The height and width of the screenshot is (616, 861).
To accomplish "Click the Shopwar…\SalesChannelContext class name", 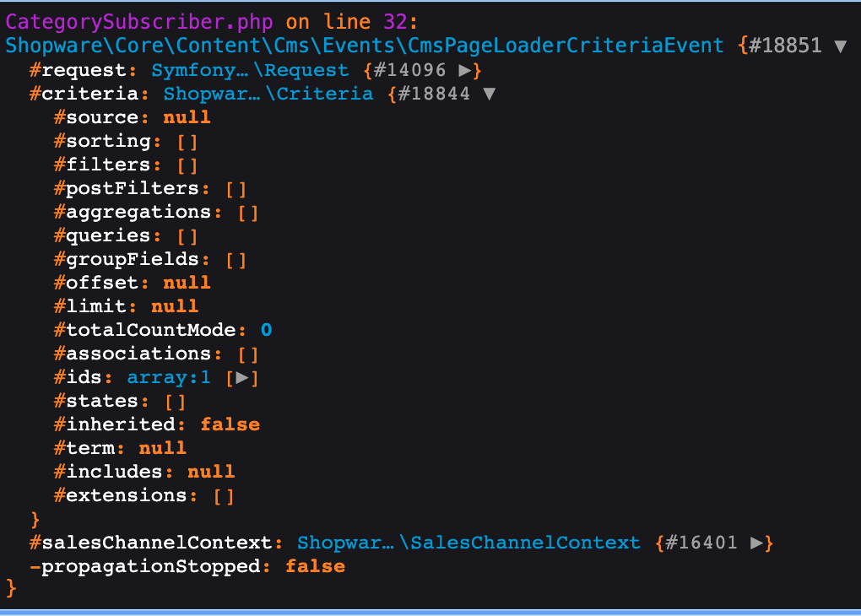I will point(468,543).
